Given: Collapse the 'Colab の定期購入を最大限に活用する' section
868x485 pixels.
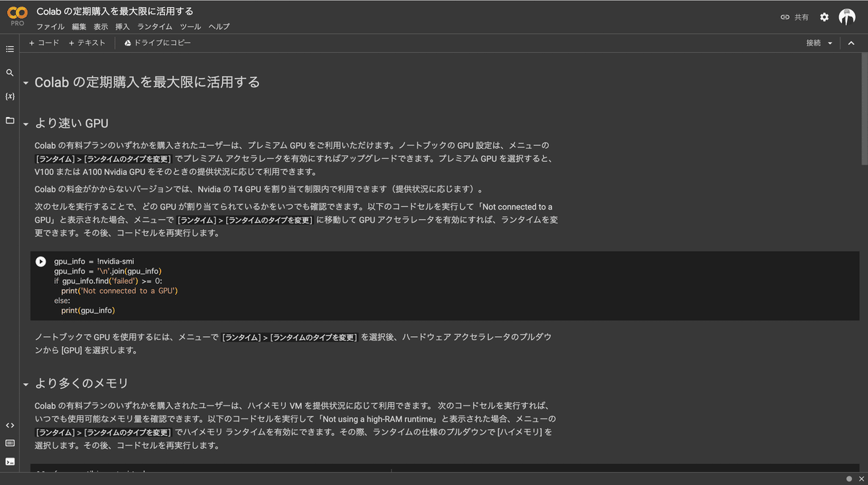Looking at the screenshot, I should [x=26, y=83].
